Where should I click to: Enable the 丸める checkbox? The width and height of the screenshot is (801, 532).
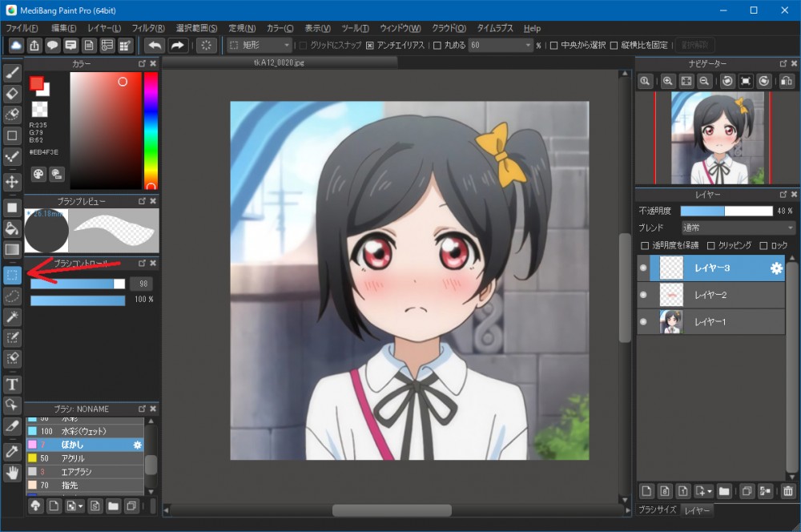tap(437, 46)
